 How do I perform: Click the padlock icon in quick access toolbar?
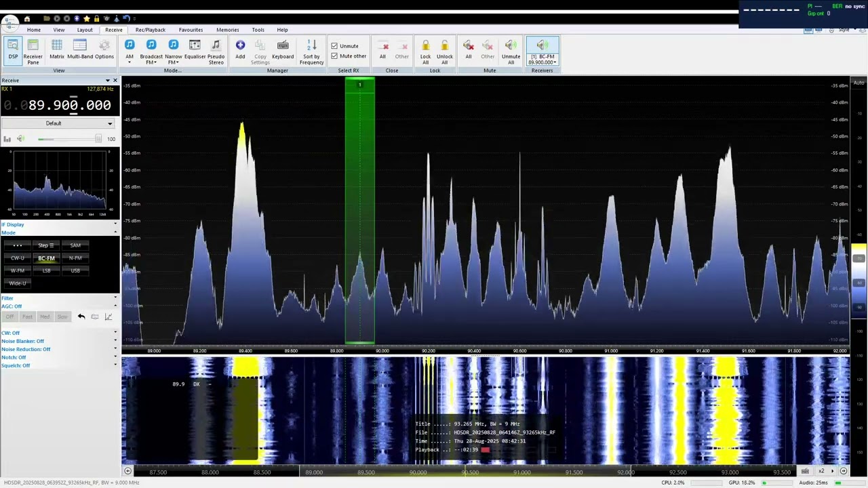tap(96, 18)
